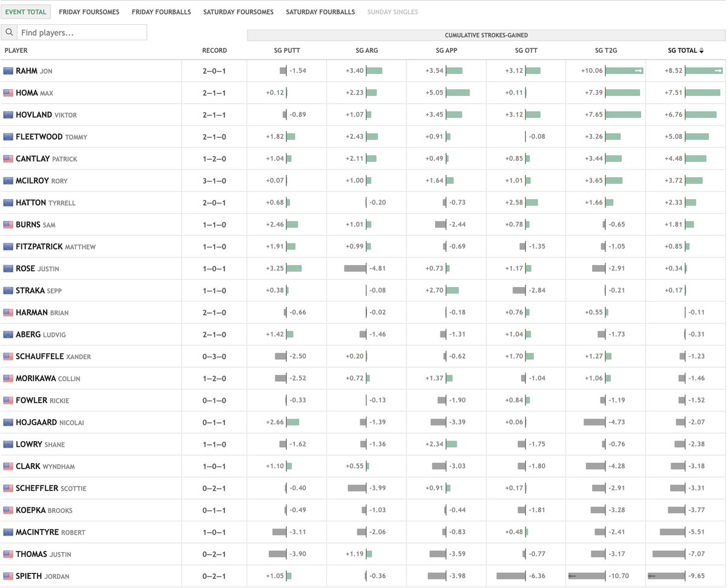Click Koepka's SG Total value -3.77

coord(696,510)
